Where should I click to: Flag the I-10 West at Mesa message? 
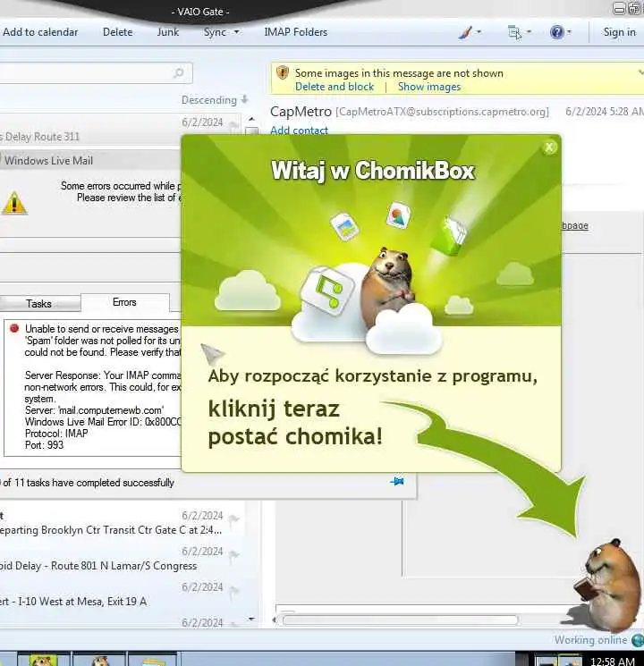click(234, 590)
